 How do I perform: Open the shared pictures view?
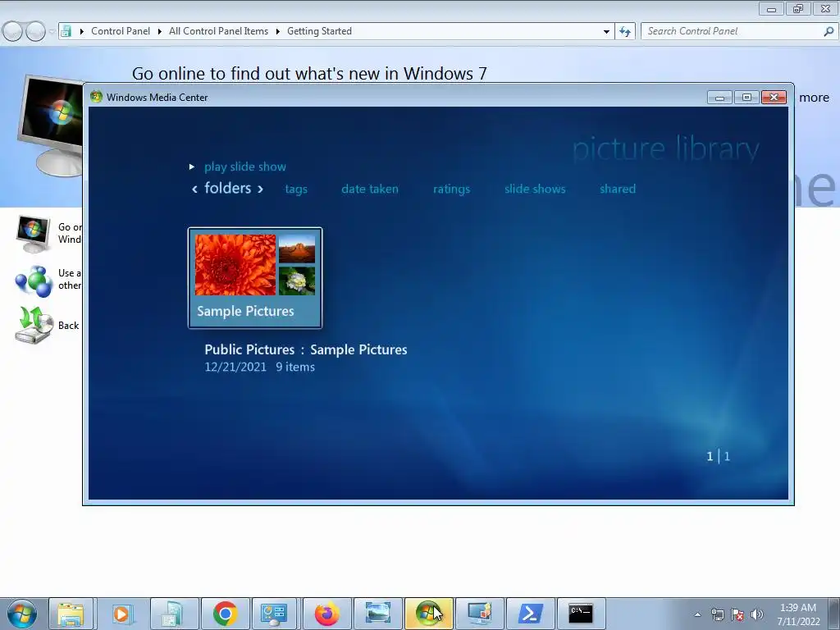618,189
